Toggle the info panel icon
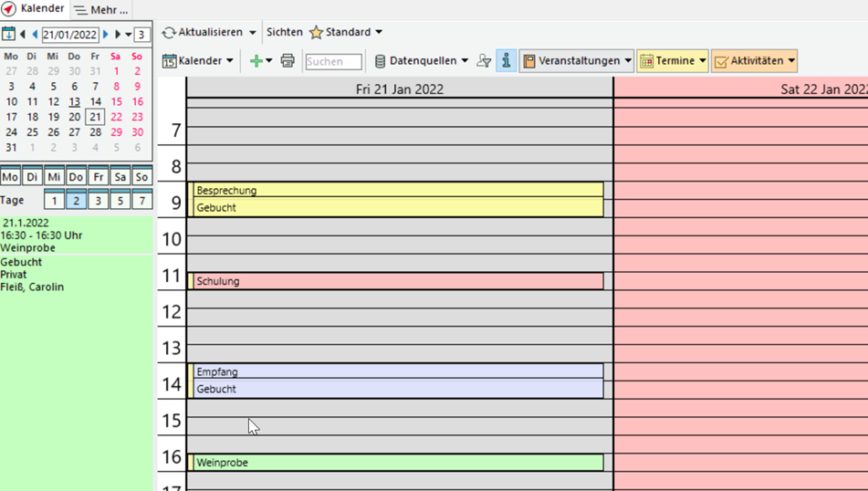 pyautogui.click(x=507, y=61)
